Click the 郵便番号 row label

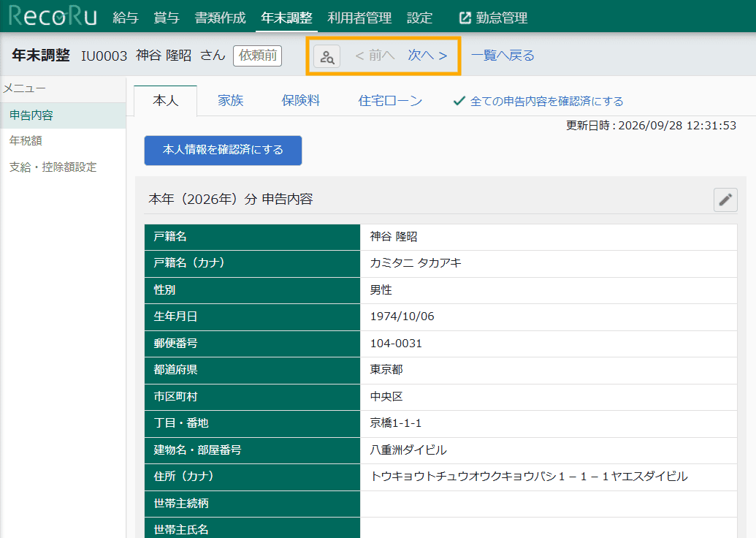point(175,343)
